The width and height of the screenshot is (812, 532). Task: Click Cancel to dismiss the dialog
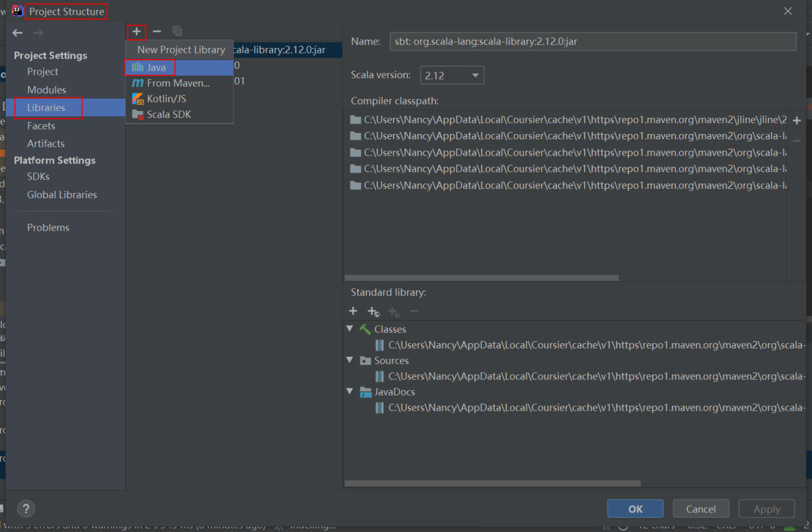(701, 509)
